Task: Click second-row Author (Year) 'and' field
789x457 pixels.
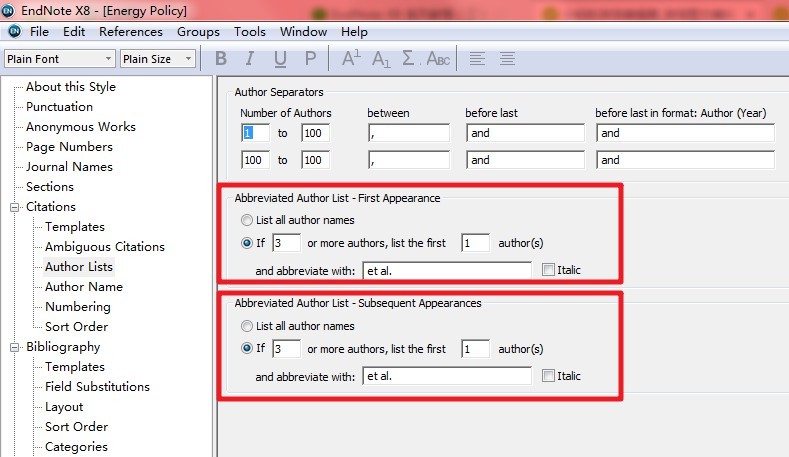Action: [x=685, y=160]
